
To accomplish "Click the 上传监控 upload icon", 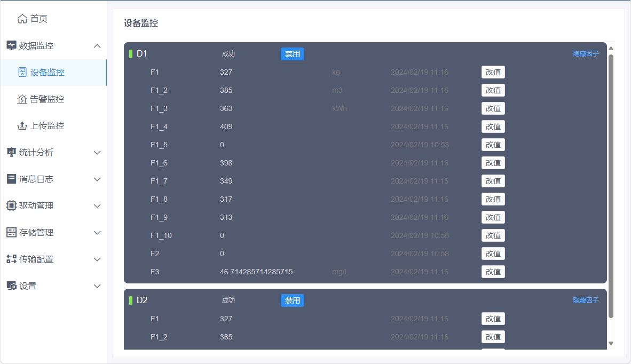I will click(22, 125).
